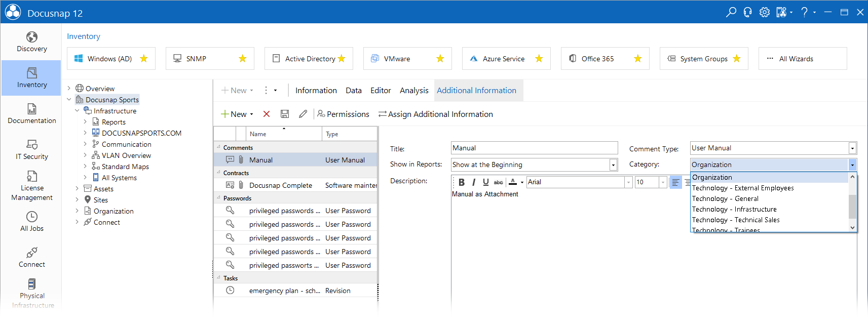
Task: Click into the Title input field
Action: tap(534, 148)
